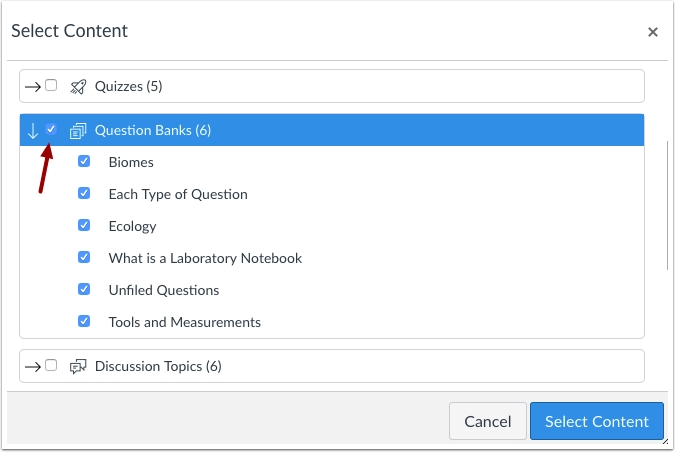Screen dimensions: 675x452
Task: Enable the Discussion Topics checkbox
Action: 52,366
